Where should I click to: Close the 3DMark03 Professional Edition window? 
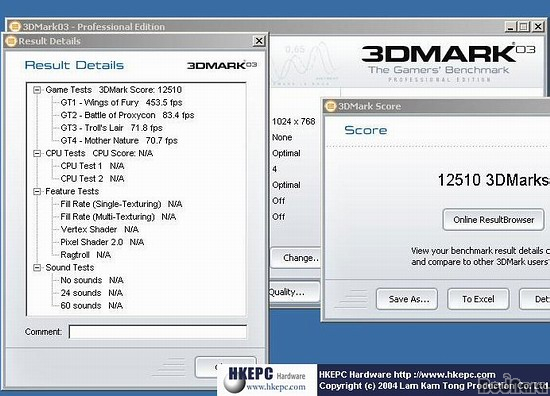click(538, 27)
